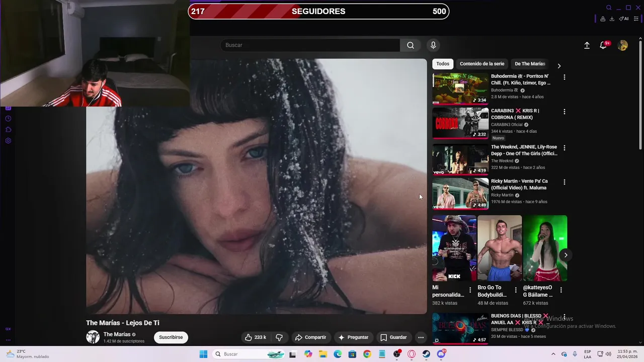This screenshot has width=644, height=362.
Task: Open Discord from the taskbar
Action: [x=441, y=354]
